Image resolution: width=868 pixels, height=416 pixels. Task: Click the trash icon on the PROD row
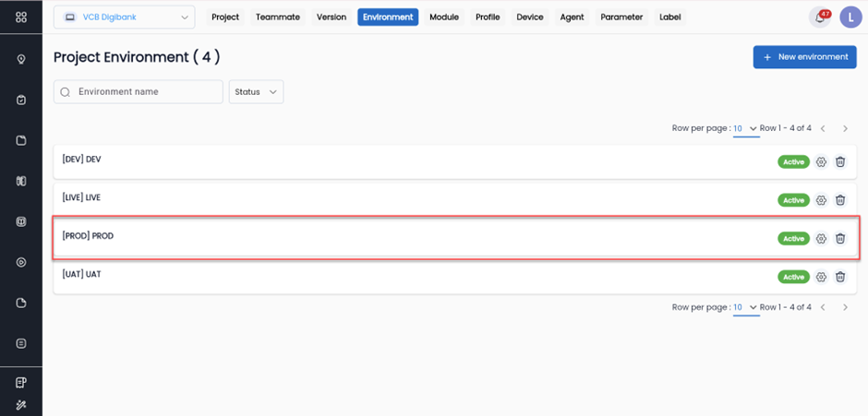coord(840,239)
